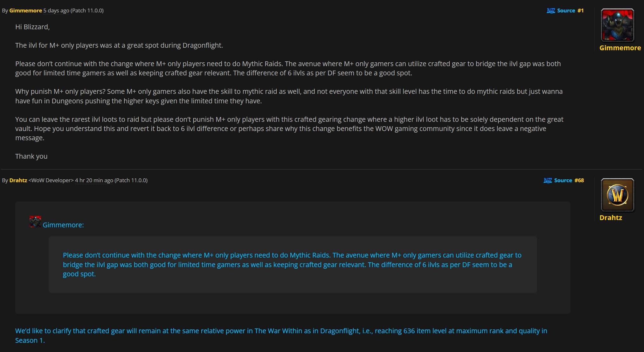Click the Drahtz name under the avatar
The width and height of the screenshot is (644, 352).
[611, 218]
